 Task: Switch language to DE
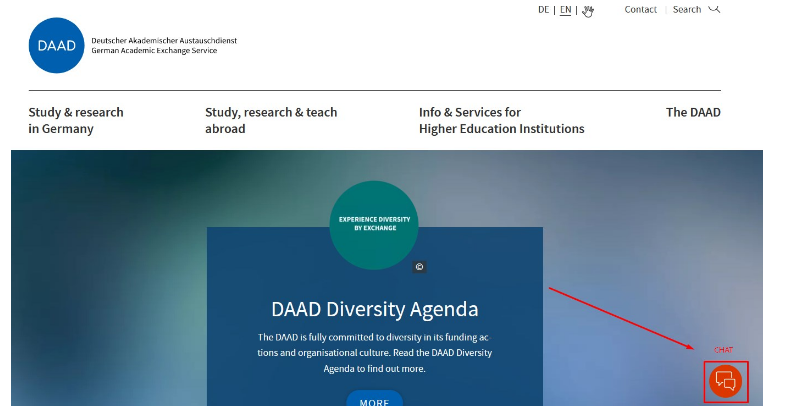[x=543, y=10]
